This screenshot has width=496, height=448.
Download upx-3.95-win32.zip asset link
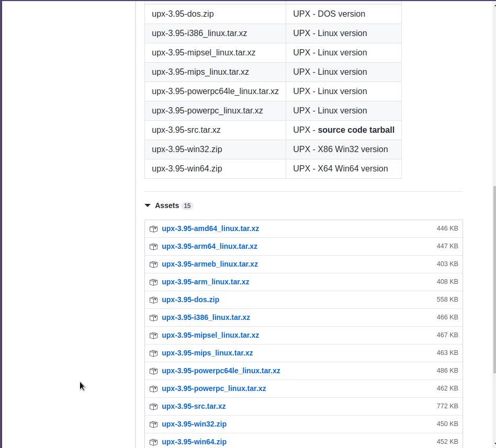[194, 424]
